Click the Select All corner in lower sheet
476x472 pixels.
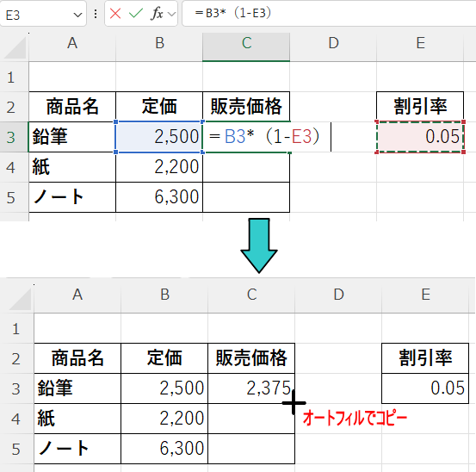point(19,299)
